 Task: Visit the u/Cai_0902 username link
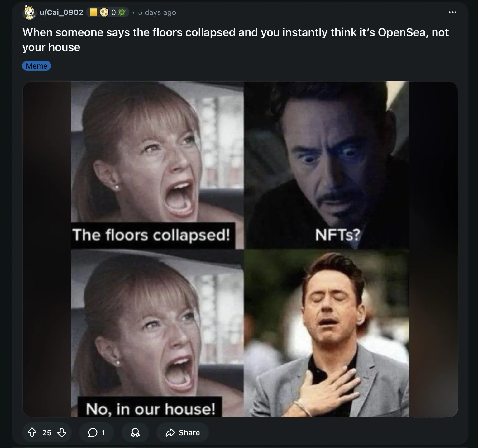coord(61,12)
